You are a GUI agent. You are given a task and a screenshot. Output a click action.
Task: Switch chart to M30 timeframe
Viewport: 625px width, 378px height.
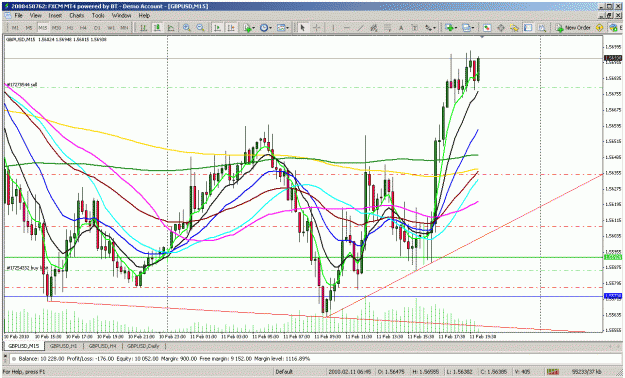pos(56,28)
